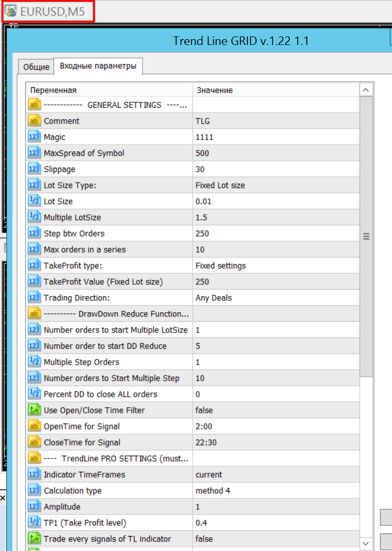Image resolution: width=392 pixels, height=551 pixels.
Task: Select the Number orders to Start Multiple Step row
Action: point(193,378)
